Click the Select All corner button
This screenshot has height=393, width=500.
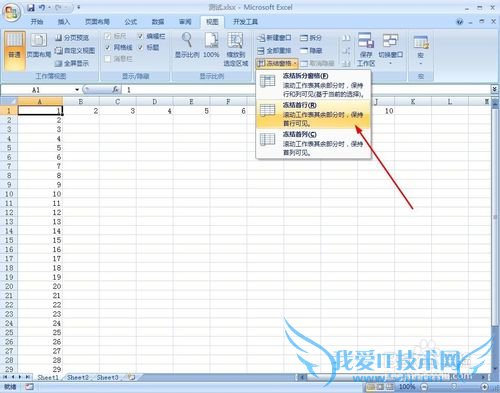tap(9, 101)
